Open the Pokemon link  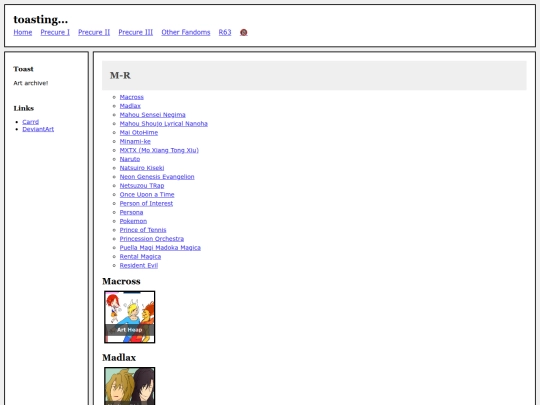click(x=133, y=221)
